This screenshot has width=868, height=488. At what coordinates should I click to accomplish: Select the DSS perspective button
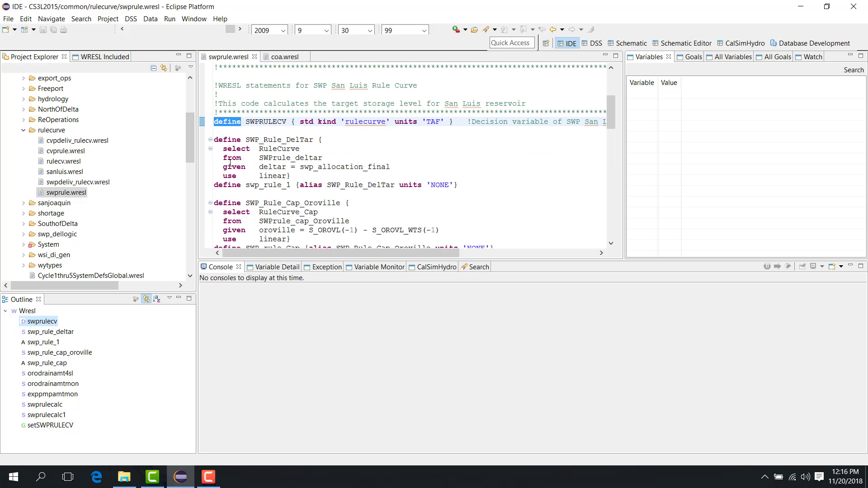click(592, 43)
